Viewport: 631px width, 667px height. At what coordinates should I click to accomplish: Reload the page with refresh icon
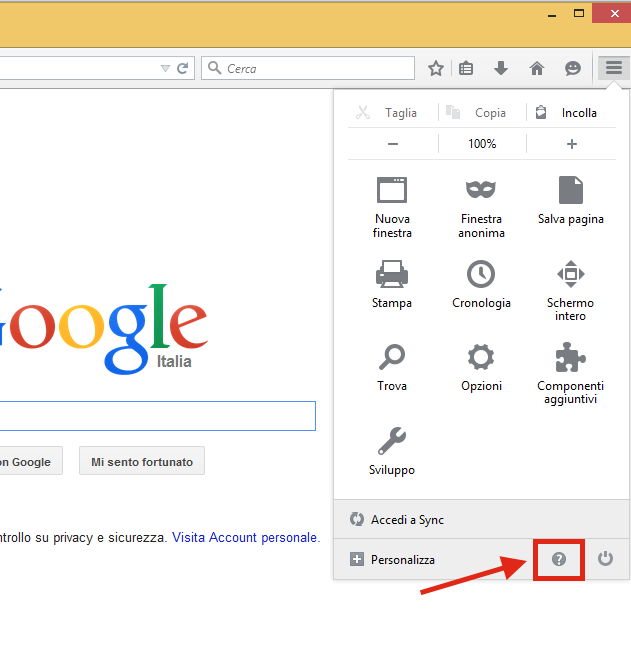click(x=183, y=68)
